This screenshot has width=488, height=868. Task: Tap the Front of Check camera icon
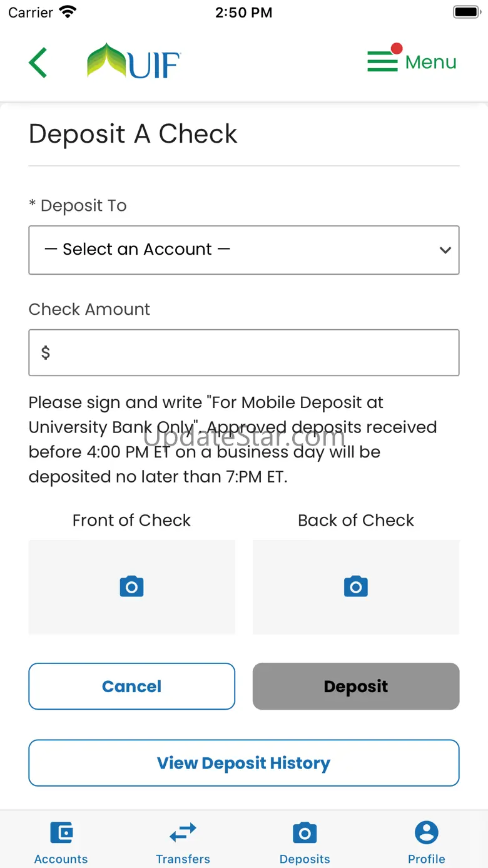131,586
